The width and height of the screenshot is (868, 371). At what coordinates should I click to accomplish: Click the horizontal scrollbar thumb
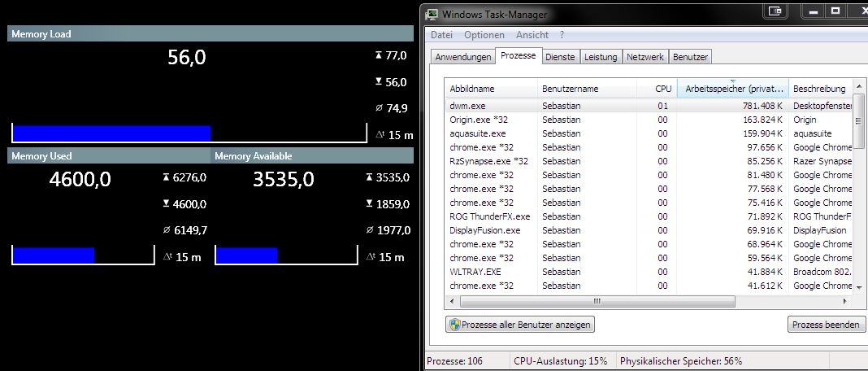597,301
